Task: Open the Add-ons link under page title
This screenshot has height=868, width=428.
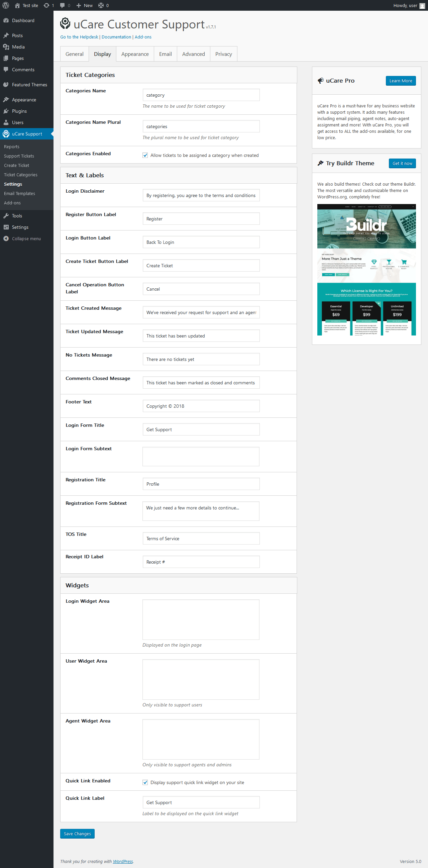Action: coord(143,37)
